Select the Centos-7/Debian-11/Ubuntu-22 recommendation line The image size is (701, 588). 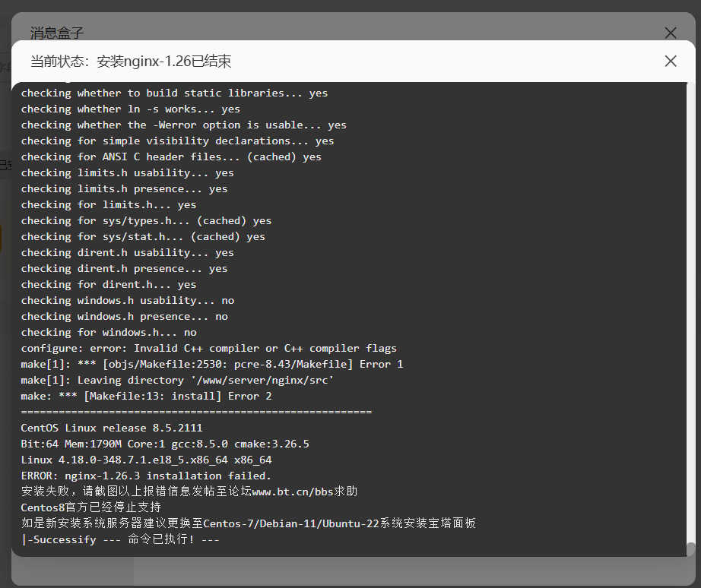point(248,523)
